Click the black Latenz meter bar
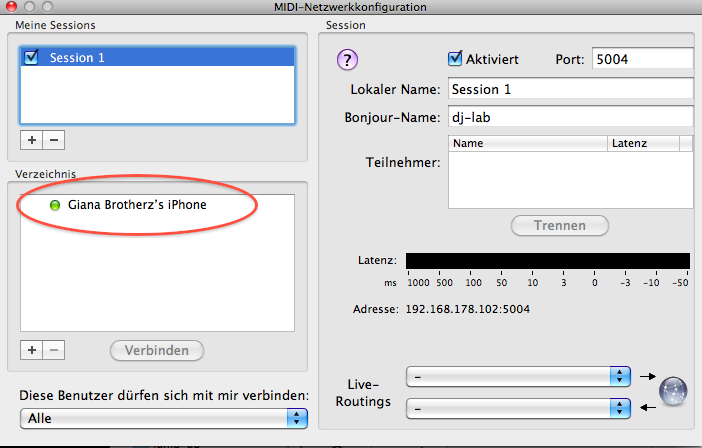The image size is (702, 448). pyautogui.click(x=547, y=261)
